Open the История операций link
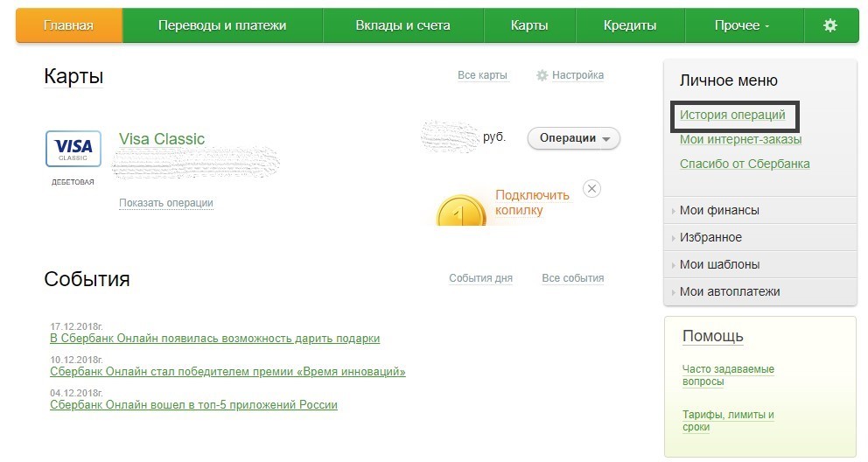The height and width of the screenshot is (462, 868). 732,115
